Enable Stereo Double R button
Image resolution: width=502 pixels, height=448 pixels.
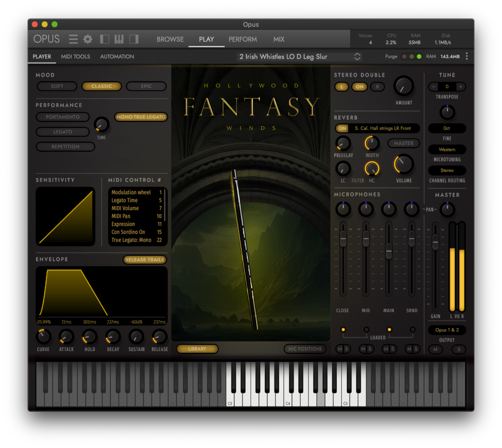pyautogui.click(x=377, y=87)
